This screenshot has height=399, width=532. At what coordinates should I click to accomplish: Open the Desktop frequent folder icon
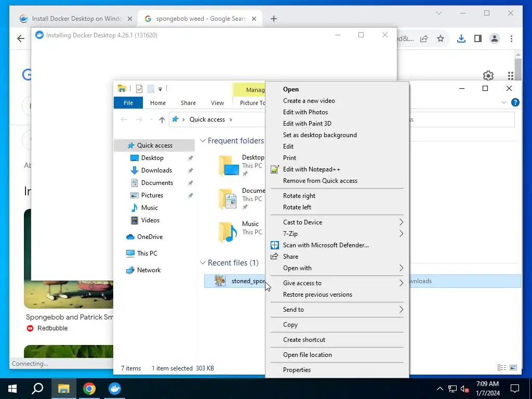tap(229, 166)
